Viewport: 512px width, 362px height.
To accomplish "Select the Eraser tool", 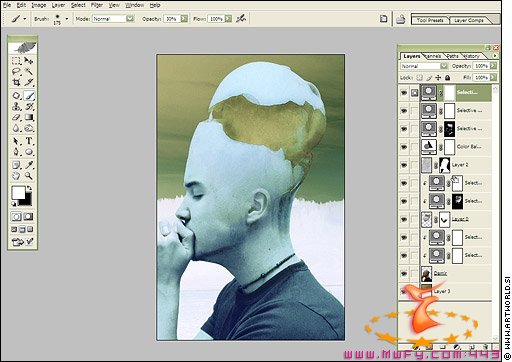I will coord(16,117).
